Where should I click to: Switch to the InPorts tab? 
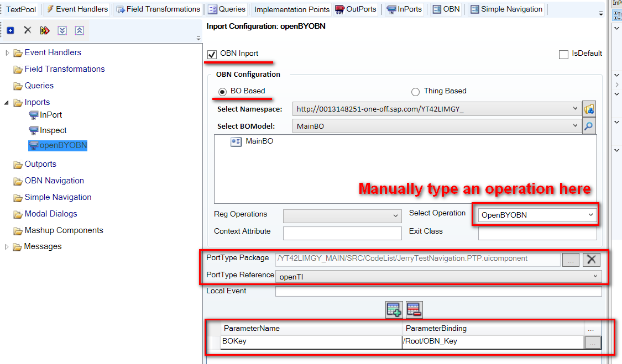tap(405, 9)
